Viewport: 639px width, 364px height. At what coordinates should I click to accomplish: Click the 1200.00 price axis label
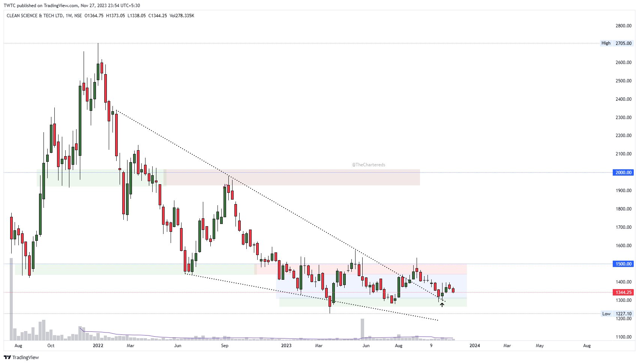click(623, 319)
